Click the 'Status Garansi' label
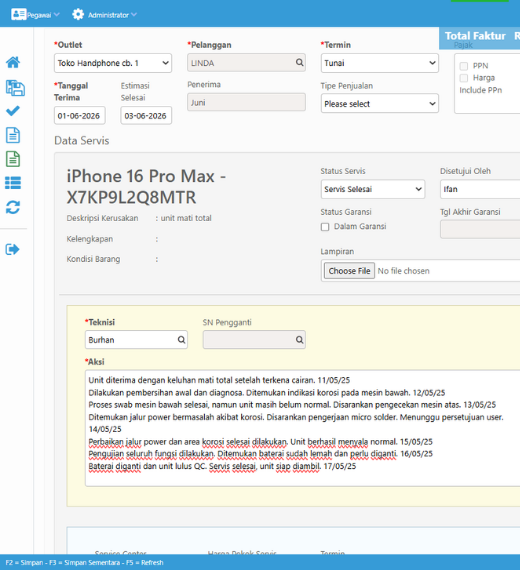520x570 pixels. click(x=346, y=212)
